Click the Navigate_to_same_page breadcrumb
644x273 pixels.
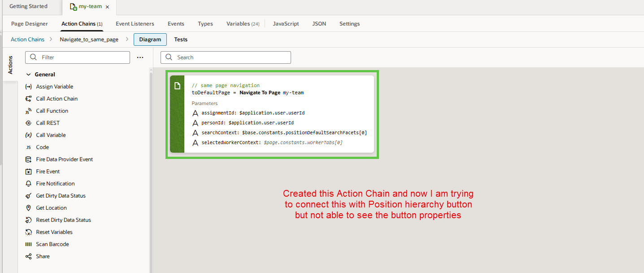click(x=89, y=40)
